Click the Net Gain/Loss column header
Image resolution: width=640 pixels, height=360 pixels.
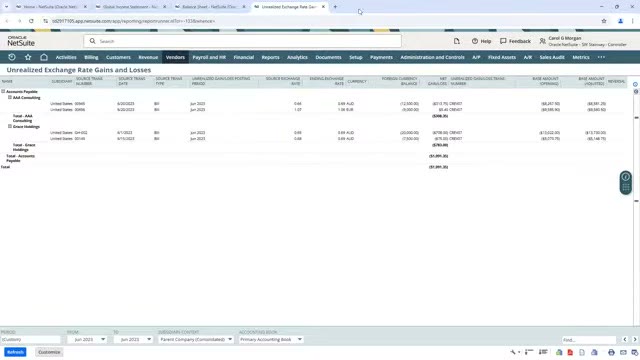[437, 81]
